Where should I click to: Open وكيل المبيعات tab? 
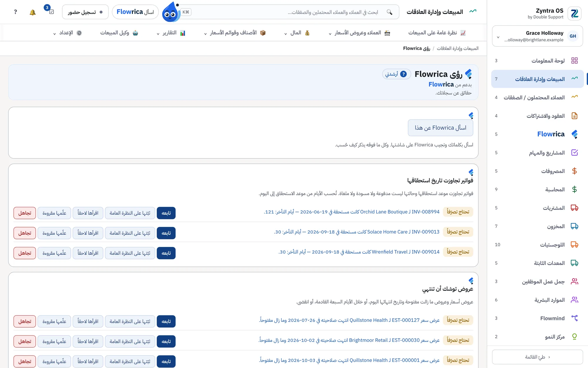coord(119,33)
